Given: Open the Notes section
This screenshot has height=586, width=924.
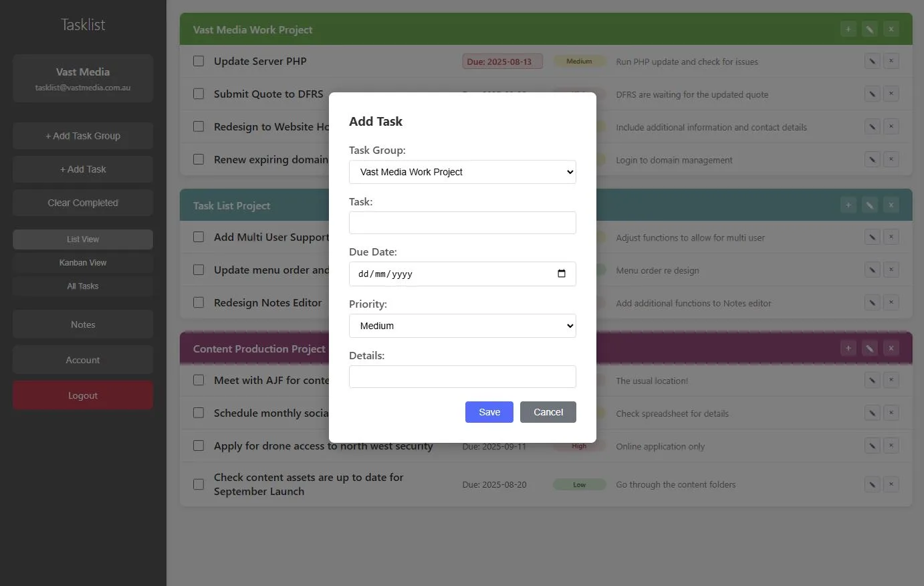Looking at the screenshot, I should click(x=83, y=324).
